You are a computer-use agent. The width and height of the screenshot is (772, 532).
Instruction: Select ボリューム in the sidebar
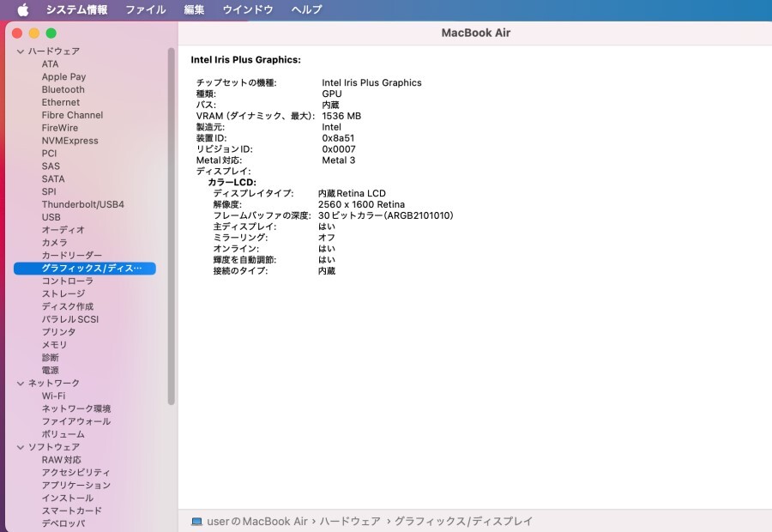pos(63,434)
